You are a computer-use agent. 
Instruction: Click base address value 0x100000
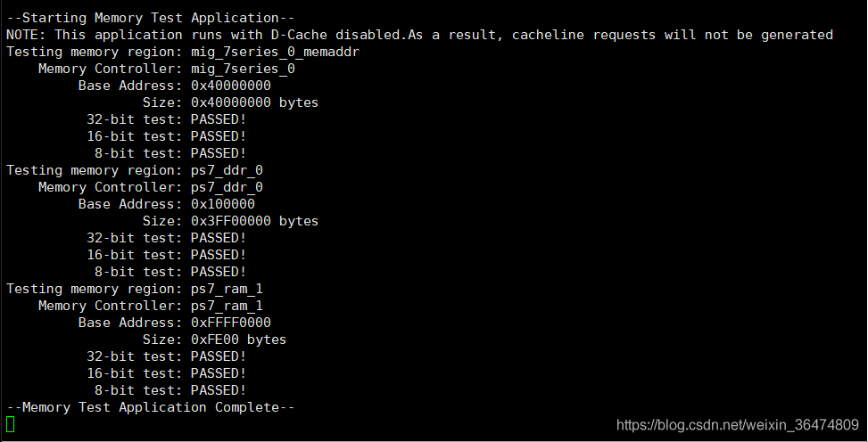[x=222, y=204]
